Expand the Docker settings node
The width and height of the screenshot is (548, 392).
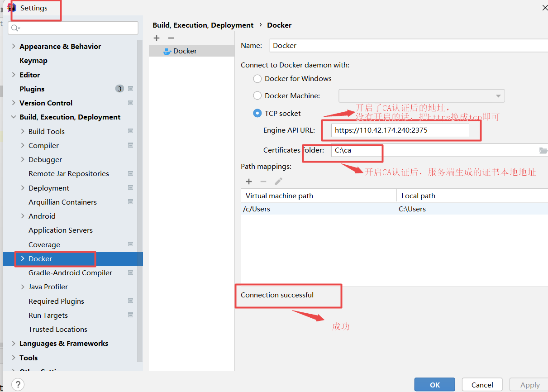(23, 258)
